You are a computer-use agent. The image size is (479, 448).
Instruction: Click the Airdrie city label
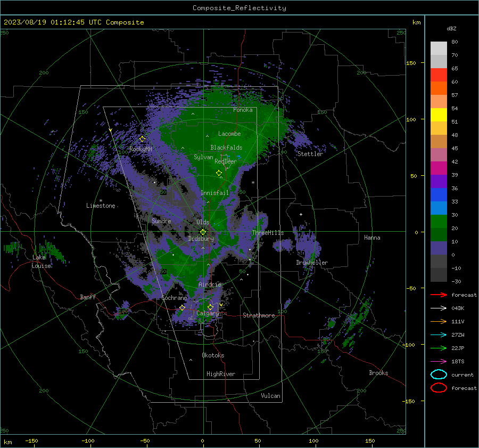[210, 284]
